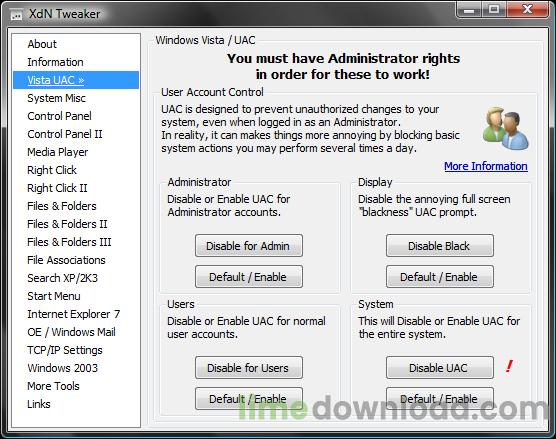This screenshot has height=439, width=556.
Task: Select the System Misc category
Action: coord(56,98)
